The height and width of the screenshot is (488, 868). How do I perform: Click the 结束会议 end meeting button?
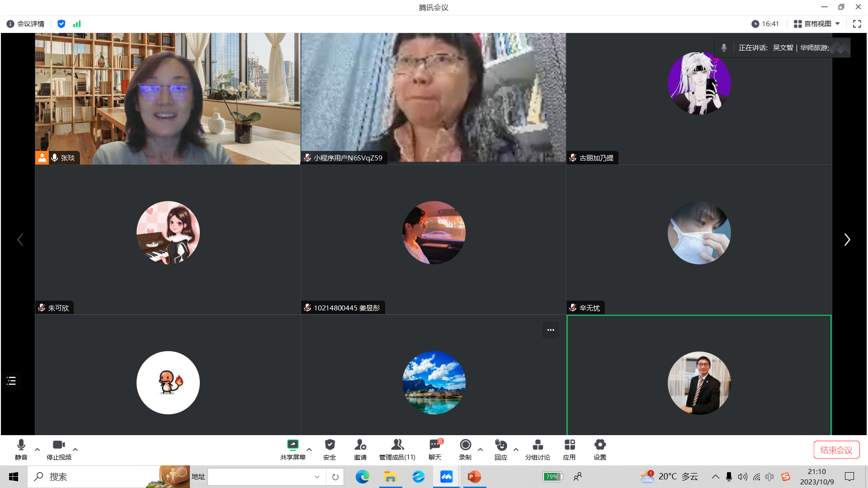(x=836, y=450)
